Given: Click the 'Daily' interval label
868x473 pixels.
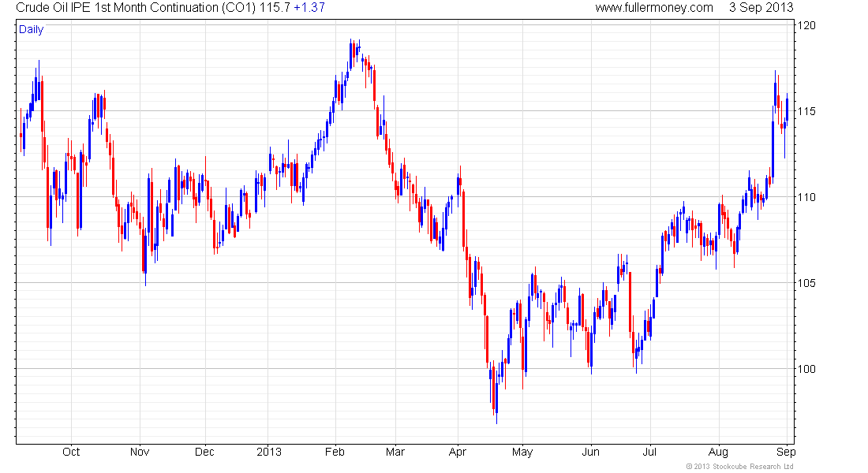Looking at the screenshot, I should (31, 30).
